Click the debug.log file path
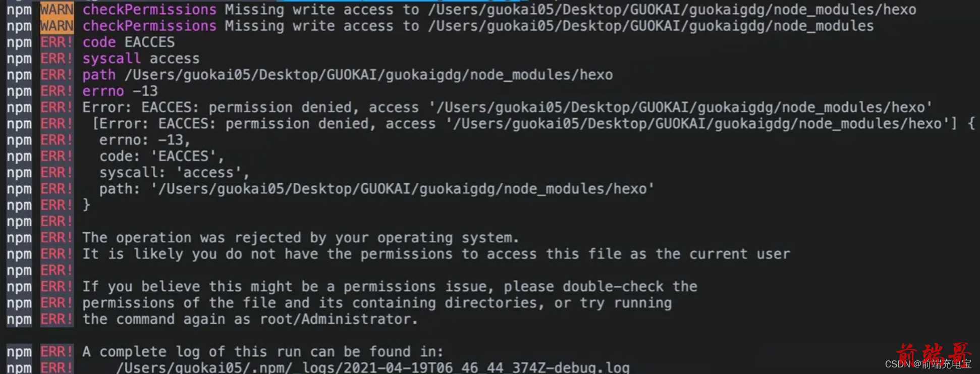This screenshot has height=374, width=980. coord(373,367)
